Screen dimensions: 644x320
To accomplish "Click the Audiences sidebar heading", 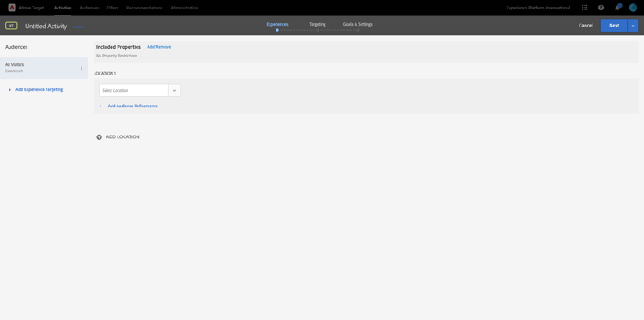I will tap(16, 47).
